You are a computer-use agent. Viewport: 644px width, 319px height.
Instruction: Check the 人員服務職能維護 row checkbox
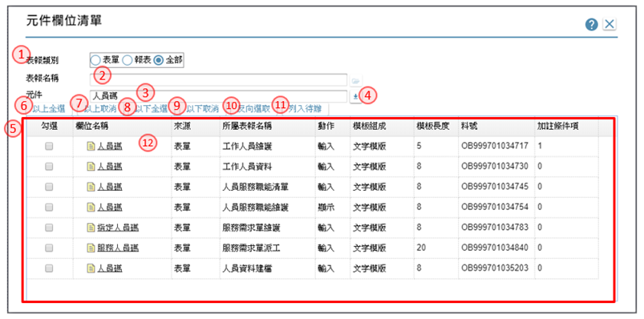click(49, 208)
